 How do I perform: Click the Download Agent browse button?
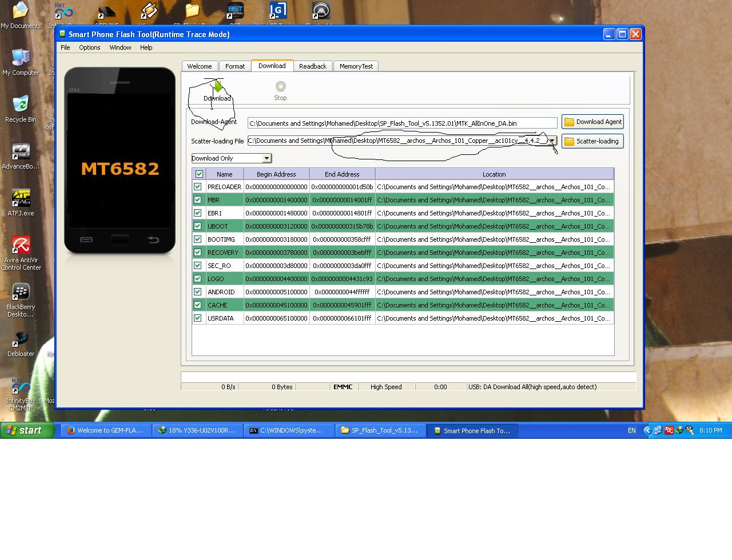tap(592, 122)
